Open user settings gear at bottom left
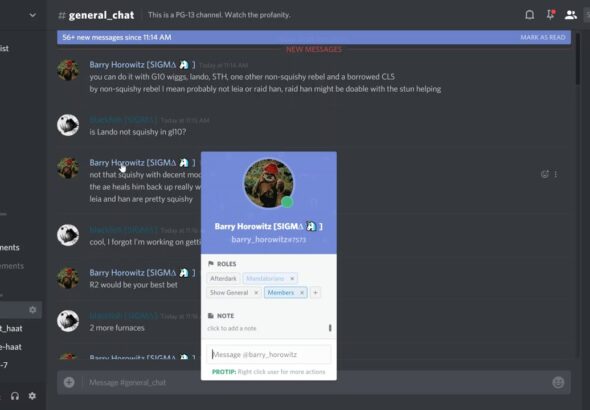 32,396
